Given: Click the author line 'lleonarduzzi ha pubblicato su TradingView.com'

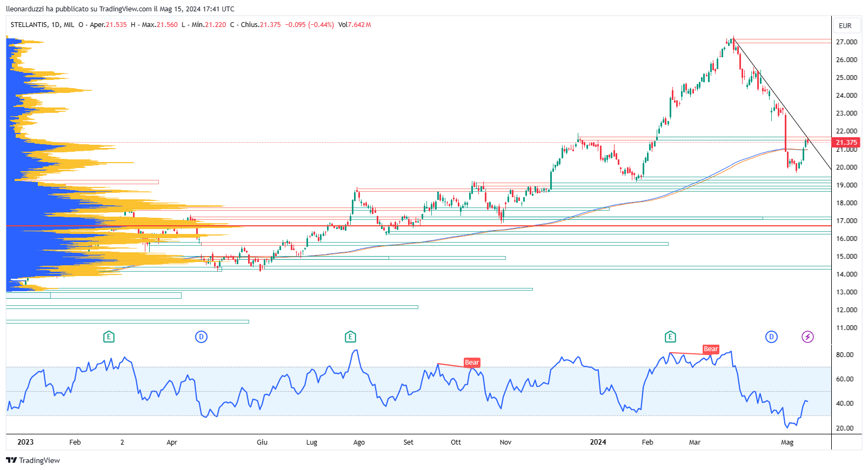Looking at the screenshot, I should tap(79, 9).
